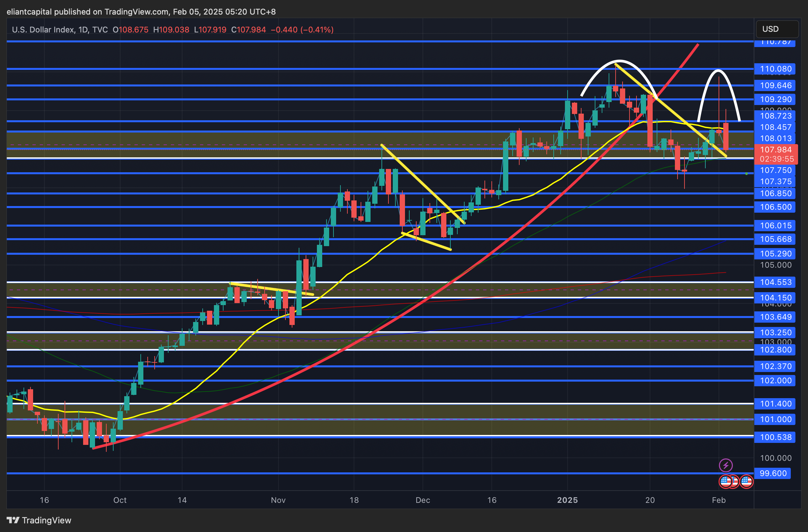Open the USD currency selector
Viewport: 808px width, 532px height.
pos(777,29)
